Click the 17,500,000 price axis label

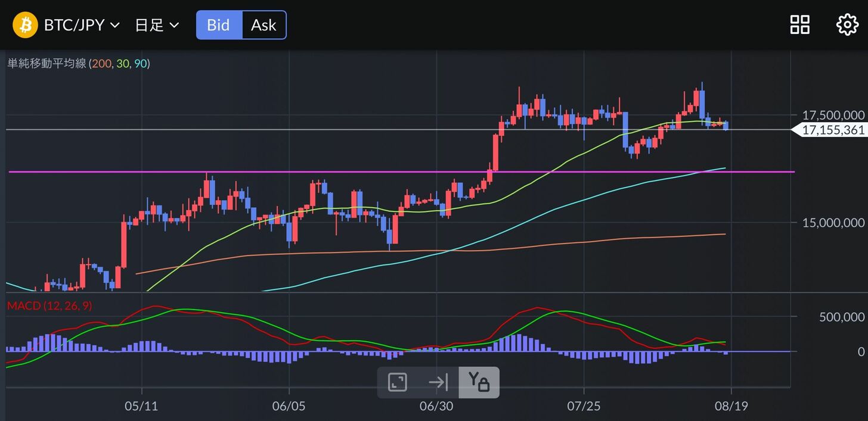coord(833,115)
